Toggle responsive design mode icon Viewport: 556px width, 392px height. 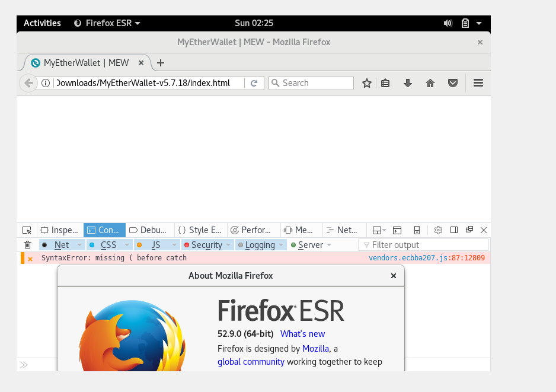417,230
